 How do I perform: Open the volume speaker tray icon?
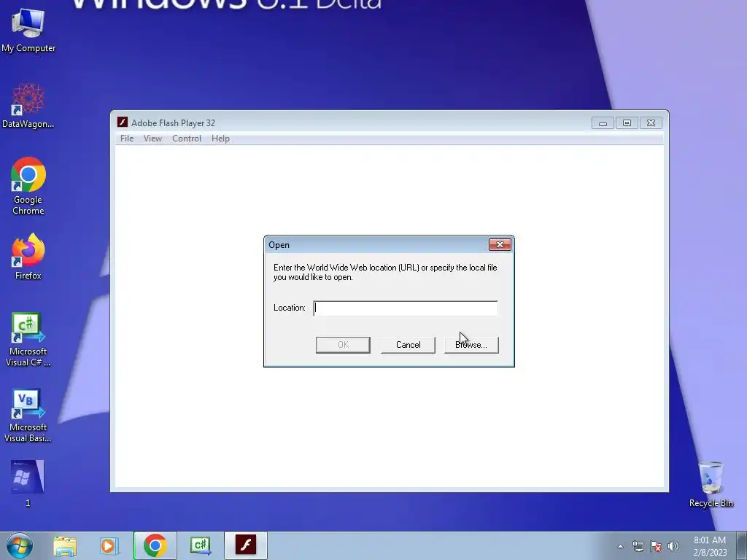[673, 546]
